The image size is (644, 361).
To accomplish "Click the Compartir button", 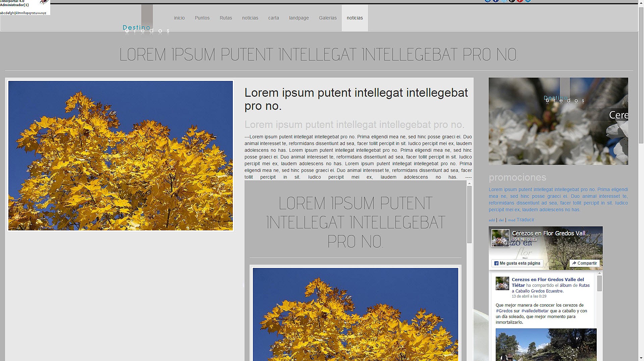I will (x=584, y=263).
